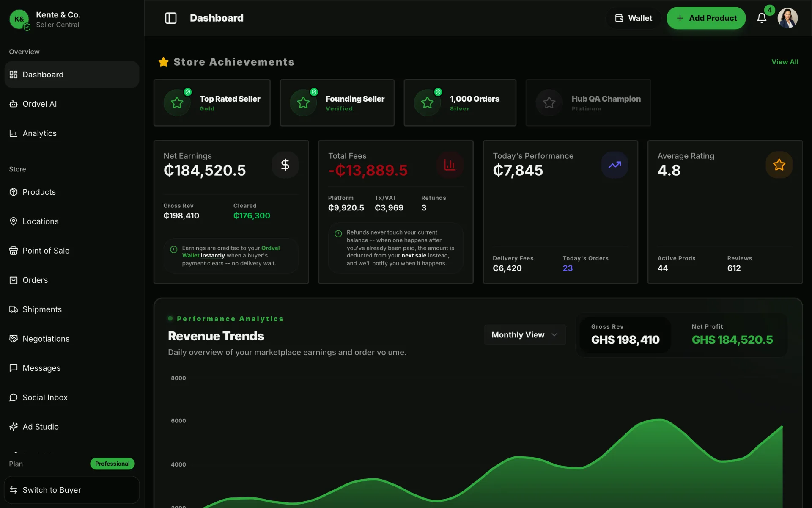
Task: Click the View All achievements link
Action: [x=785, y=62]
